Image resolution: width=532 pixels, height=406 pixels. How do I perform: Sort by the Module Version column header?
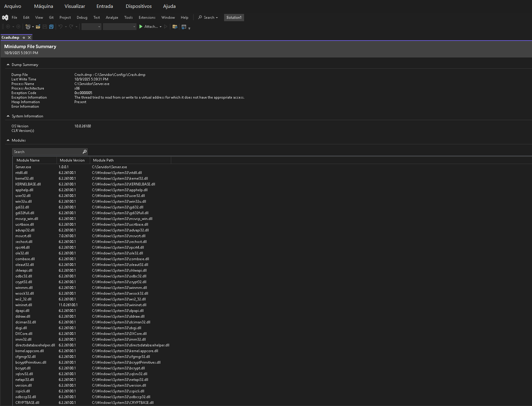tap(72, 160)
